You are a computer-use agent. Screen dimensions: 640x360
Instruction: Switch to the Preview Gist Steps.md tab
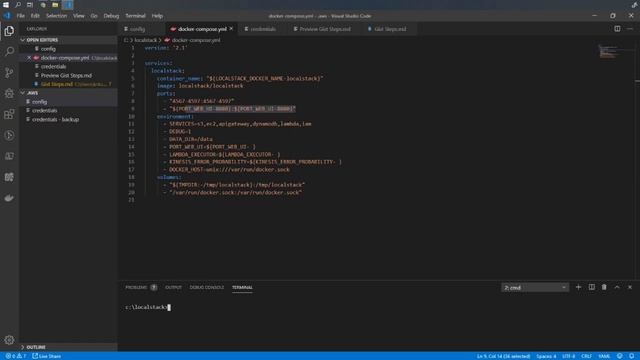tap(325, 29)
